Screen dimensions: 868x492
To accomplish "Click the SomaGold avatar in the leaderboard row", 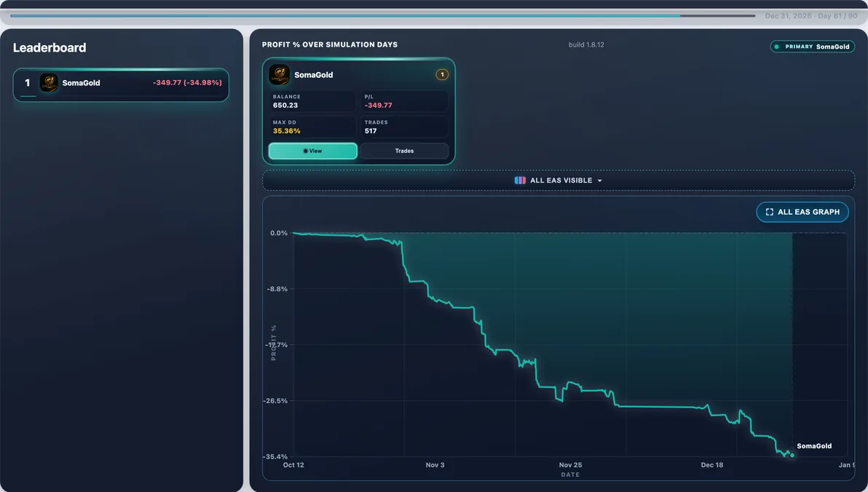I will click(49, 83).
